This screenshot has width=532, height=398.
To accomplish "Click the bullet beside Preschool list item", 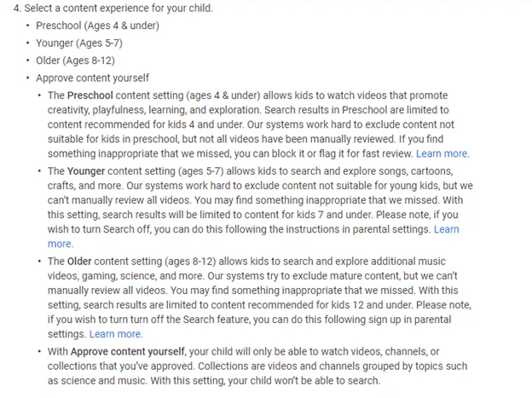I will 28,26.
